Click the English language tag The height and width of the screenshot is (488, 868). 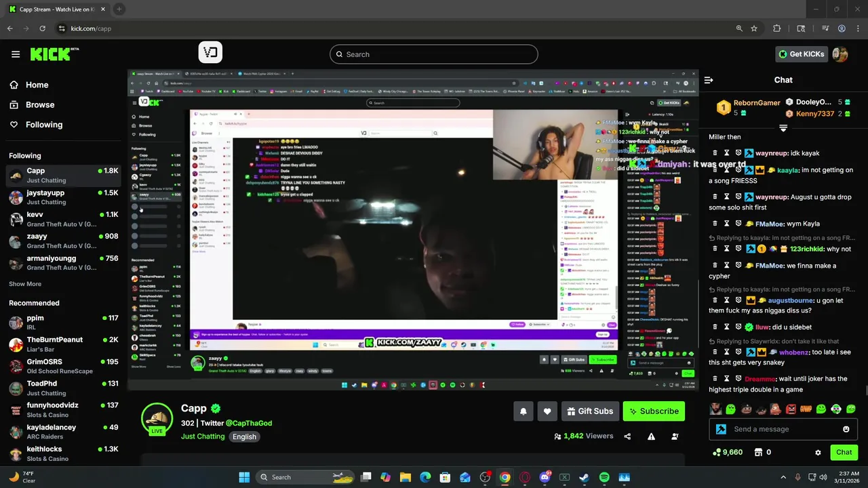point(244,437)
